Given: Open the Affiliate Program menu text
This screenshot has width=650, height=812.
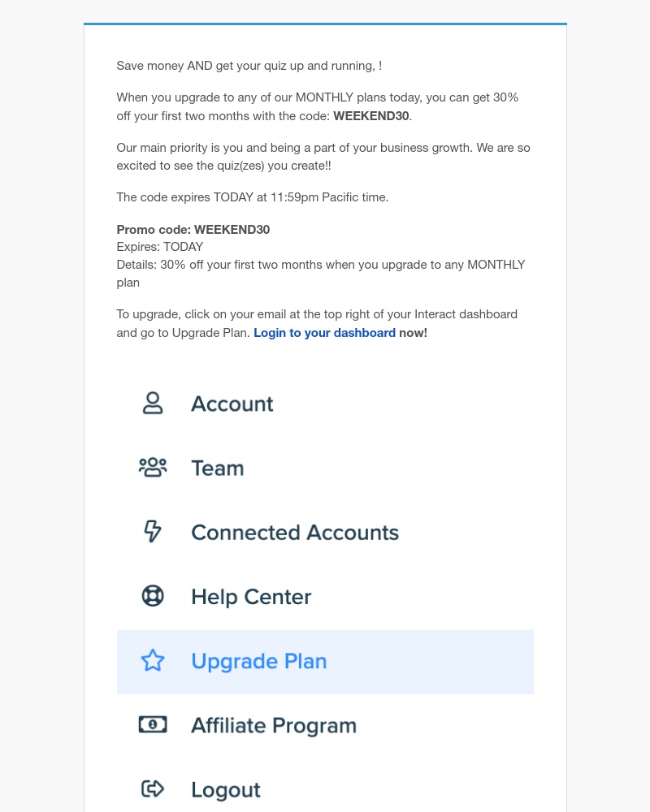Looking at the screenshot, I should [274, 725].
